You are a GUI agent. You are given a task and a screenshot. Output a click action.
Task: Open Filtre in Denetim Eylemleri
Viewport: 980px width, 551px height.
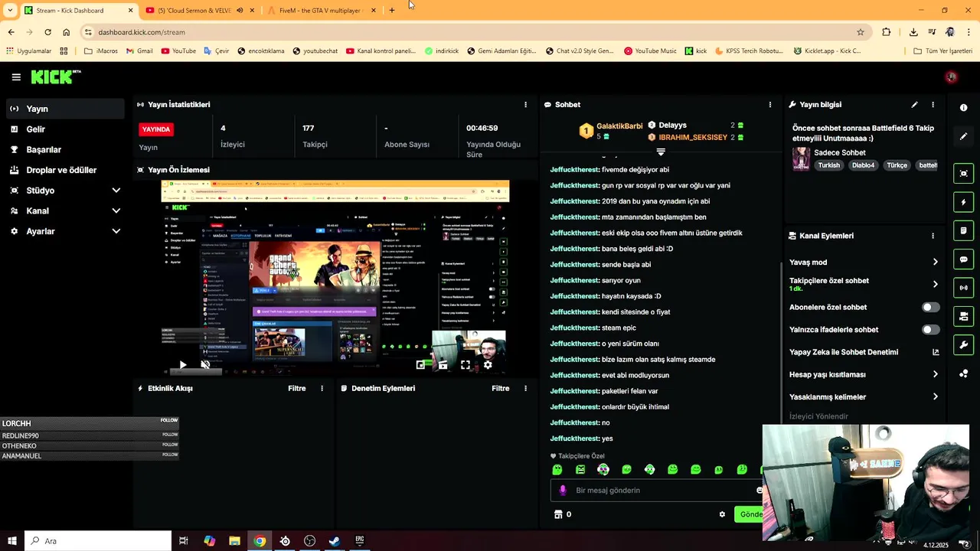click(x=501, y=389)
